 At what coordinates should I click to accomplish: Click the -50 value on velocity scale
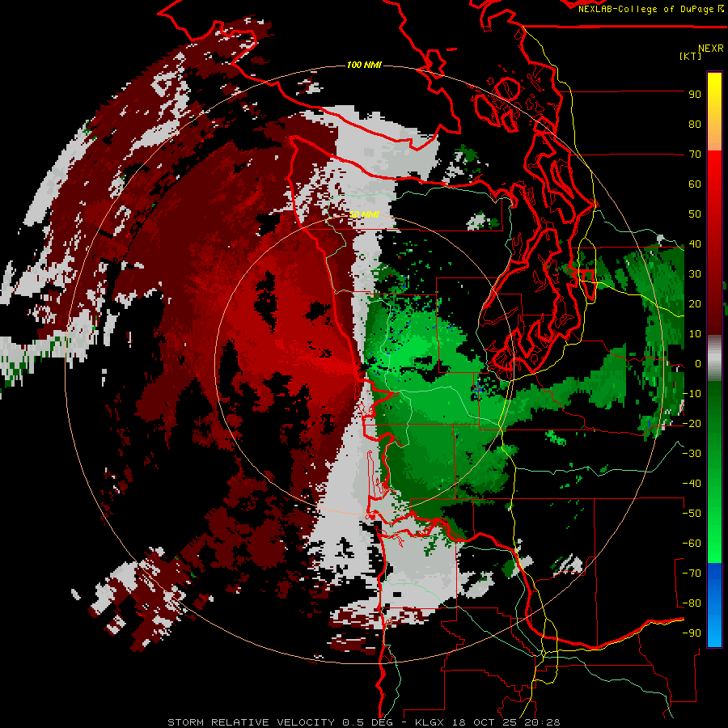point(692,514)
